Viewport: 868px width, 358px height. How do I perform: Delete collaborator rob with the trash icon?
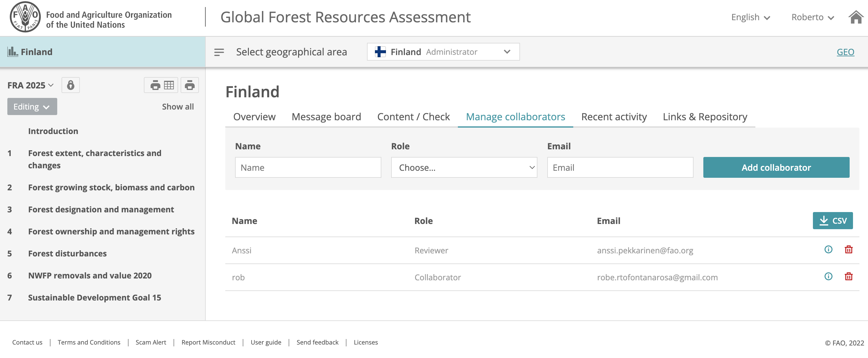click(849, 277)
